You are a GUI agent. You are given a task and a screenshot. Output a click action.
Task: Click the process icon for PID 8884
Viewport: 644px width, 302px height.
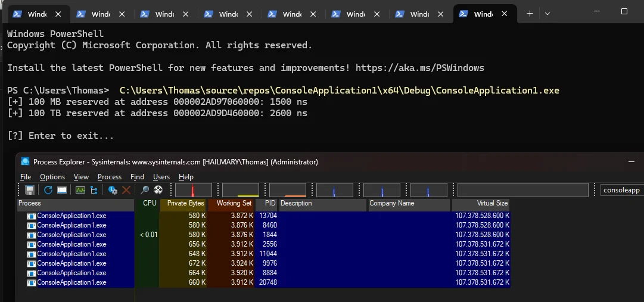(x=31, y=273)
